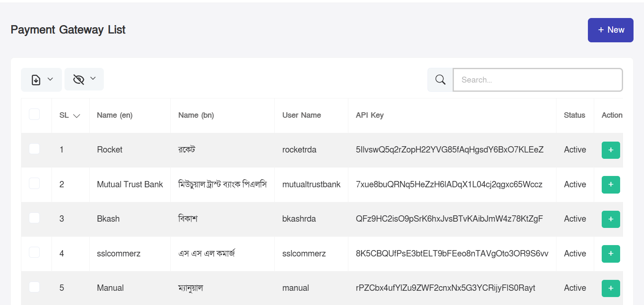Toggle the select-all header checkbox
644x305 pixels.
click(34, 114)
